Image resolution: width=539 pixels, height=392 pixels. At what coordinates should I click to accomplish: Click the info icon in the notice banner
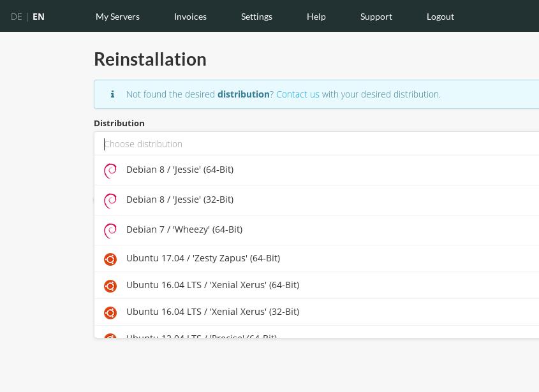click(112, 94)
